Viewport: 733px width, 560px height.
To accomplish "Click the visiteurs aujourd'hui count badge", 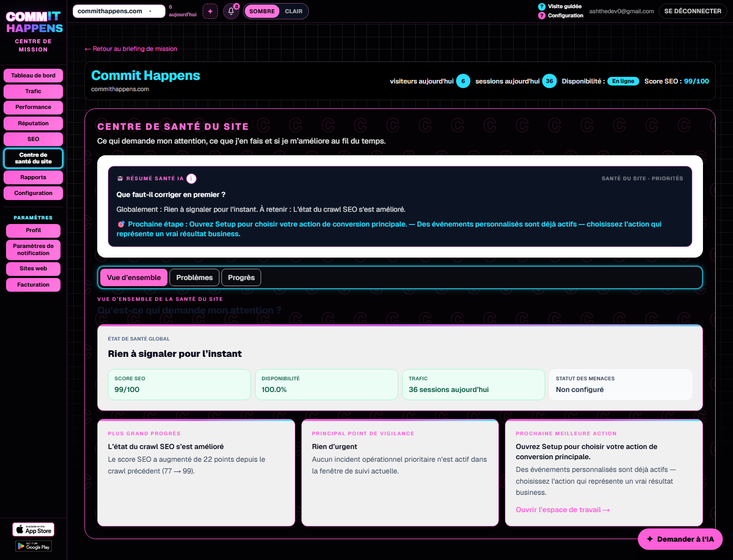I will click(463, 81).
